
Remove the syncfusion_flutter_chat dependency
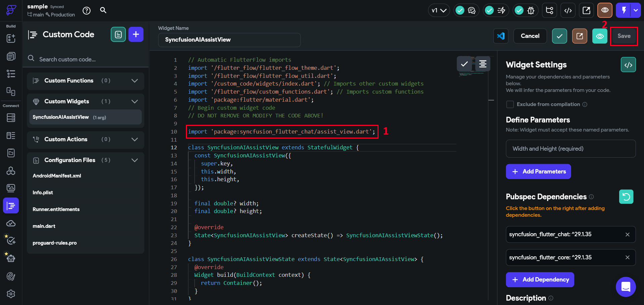point(627,234)
